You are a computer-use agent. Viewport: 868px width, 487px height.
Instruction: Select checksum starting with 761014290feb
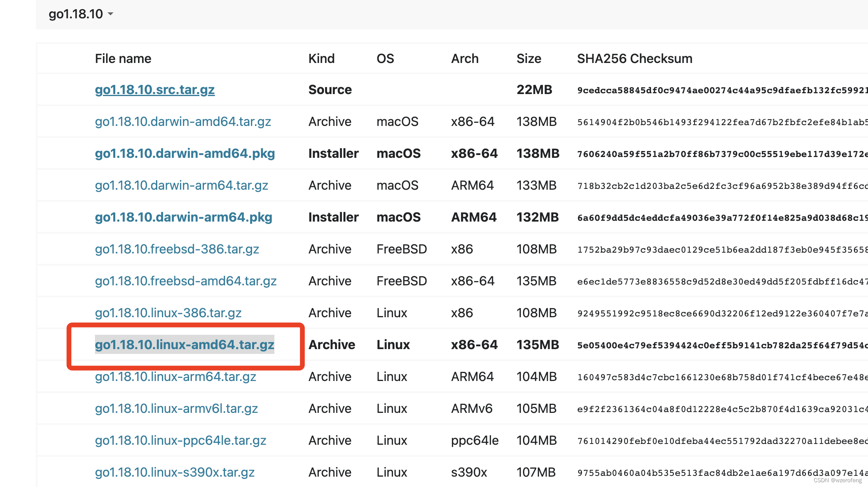point(722,441)
